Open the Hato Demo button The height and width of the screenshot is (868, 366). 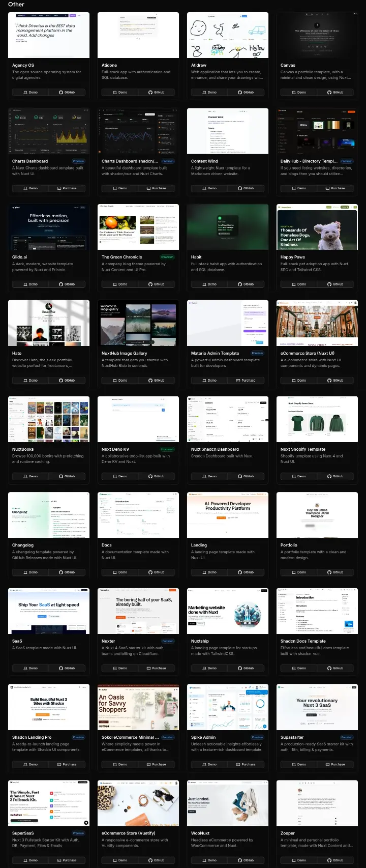[x=30, y=381]
